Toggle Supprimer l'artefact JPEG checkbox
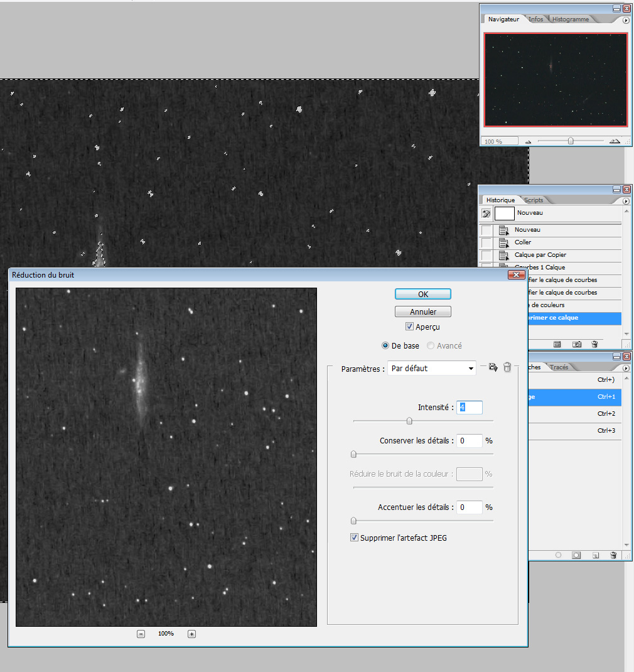 pos(354,538)
